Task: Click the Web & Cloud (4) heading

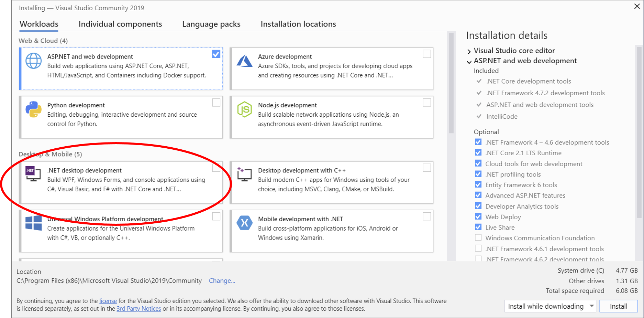Action: click(x=43, y=41)
